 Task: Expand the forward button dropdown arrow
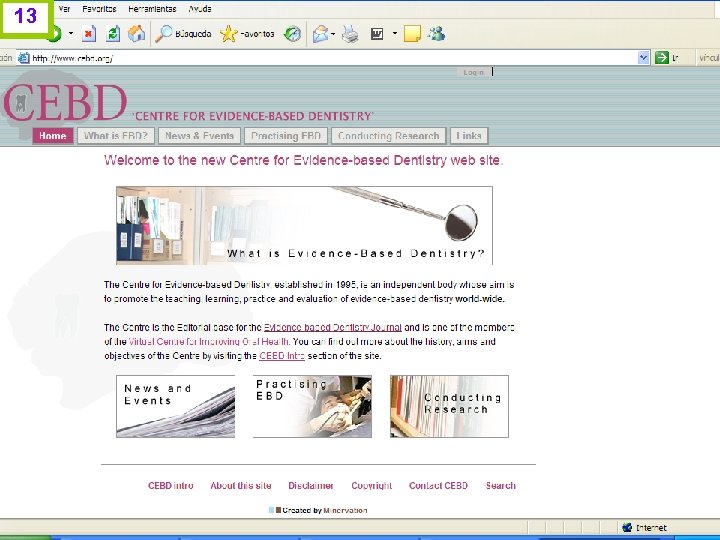(x=71, y=33)
